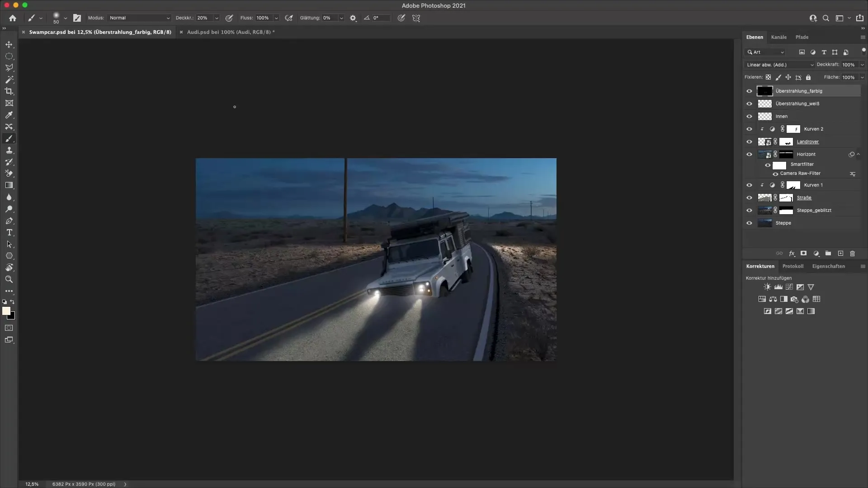The height and width of the screenshot is (488, 868).
Task: Select the Crop tool
Action: [9, 91]
